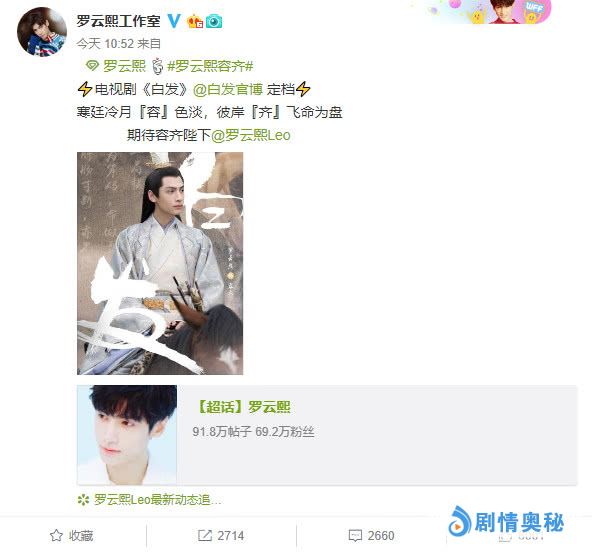592x552 pixels.
Task: Visit the @白发官博 mention
Action: point(228,89)
